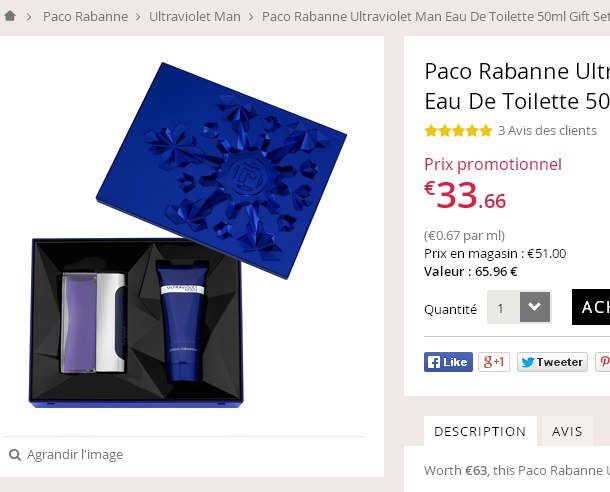Click the Google +1 share button

(x=494, y=362)
